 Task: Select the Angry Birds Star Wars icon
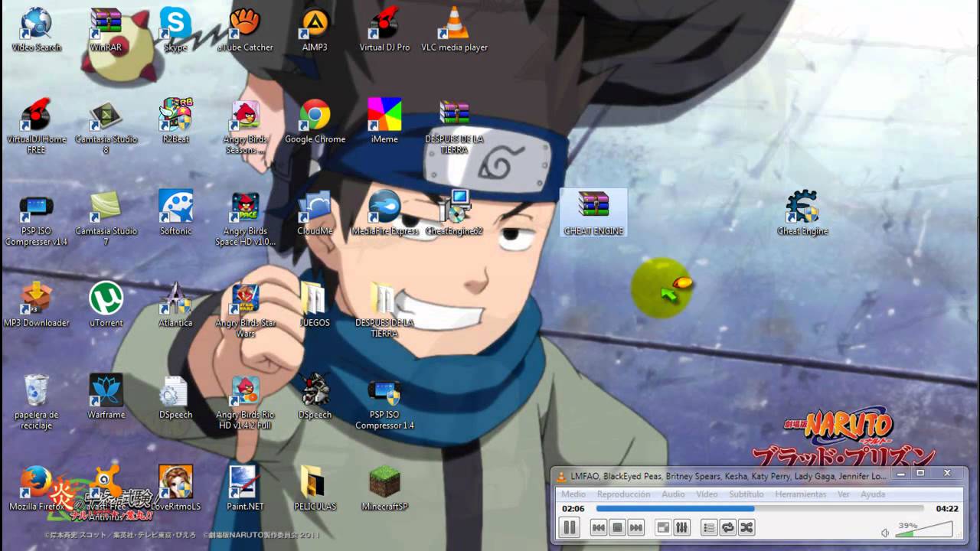tap(245, 310)
